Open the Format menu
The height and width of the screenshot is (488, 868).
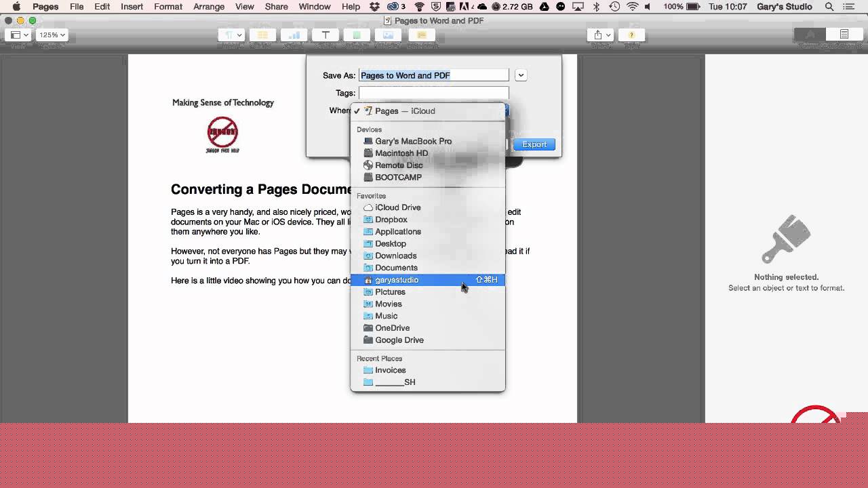[168, 7]
